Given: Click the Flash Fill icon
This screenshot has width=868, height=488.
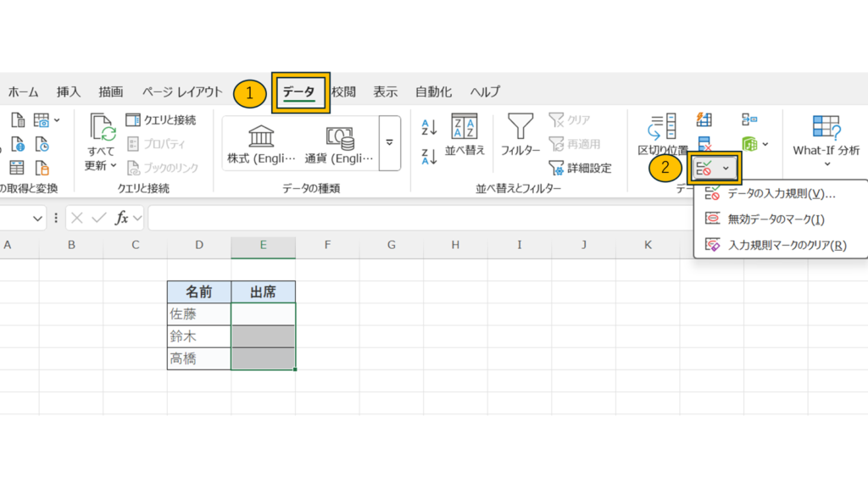Looking at the screenshot, I should [704, 120].
